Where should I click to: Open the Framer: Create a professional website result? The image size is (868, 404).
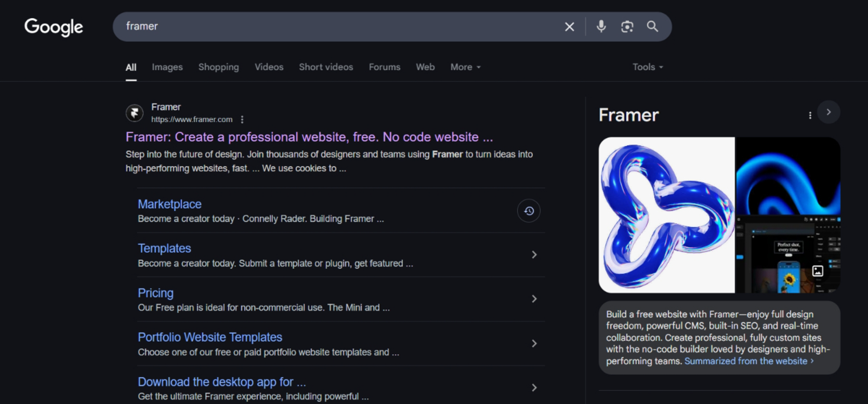pyautogui.click(x=309, y=137)
